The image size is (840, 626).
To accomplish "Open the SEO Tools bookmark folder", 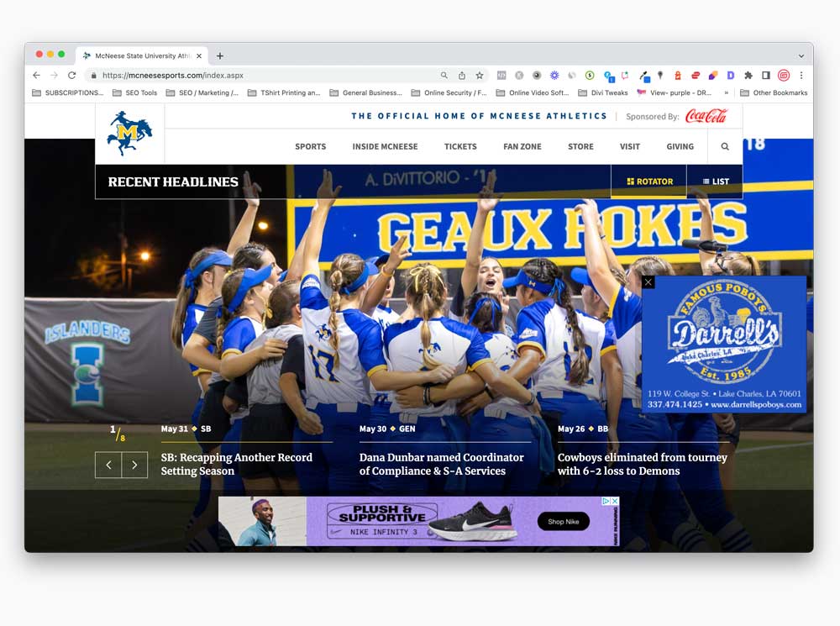I will tap(135, 92).
